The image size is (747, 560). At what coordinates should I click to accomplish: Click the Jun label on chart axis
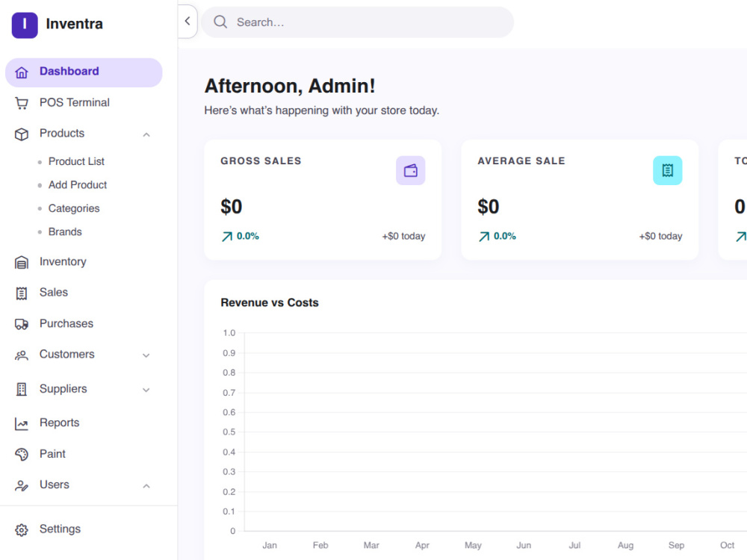coord(524,545)
